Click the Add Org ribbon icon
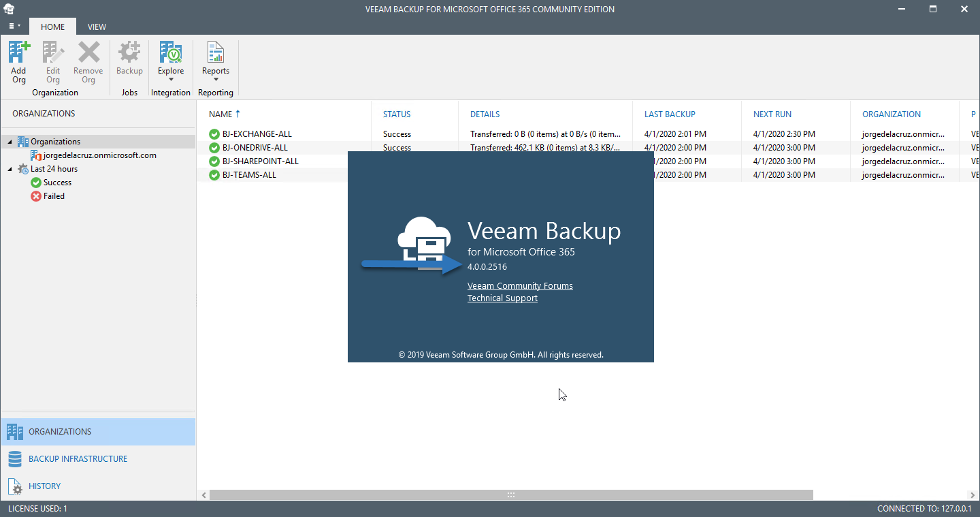 tap(19, 52)
